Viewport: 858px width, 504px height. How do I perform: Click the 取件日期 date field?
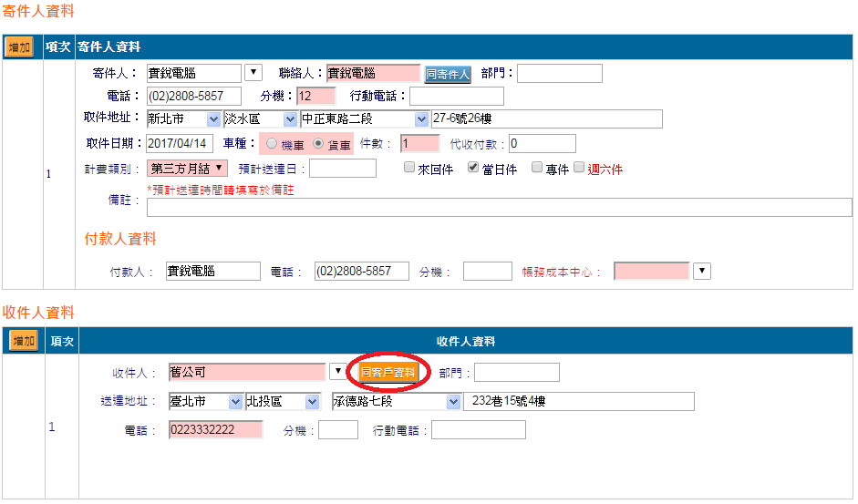[x=180, y=144]
